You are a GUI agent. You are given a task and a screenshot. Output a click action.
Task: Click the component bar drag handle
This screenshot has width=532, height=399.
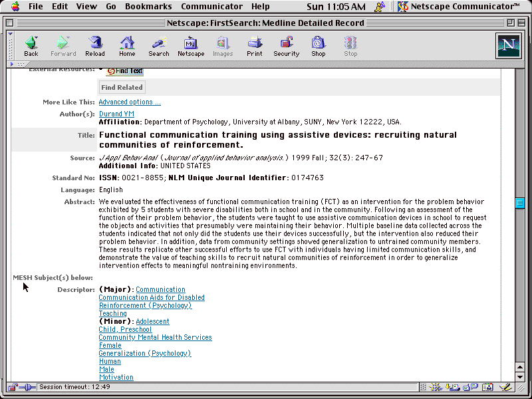pyautogui.click(x=423, y=387)
